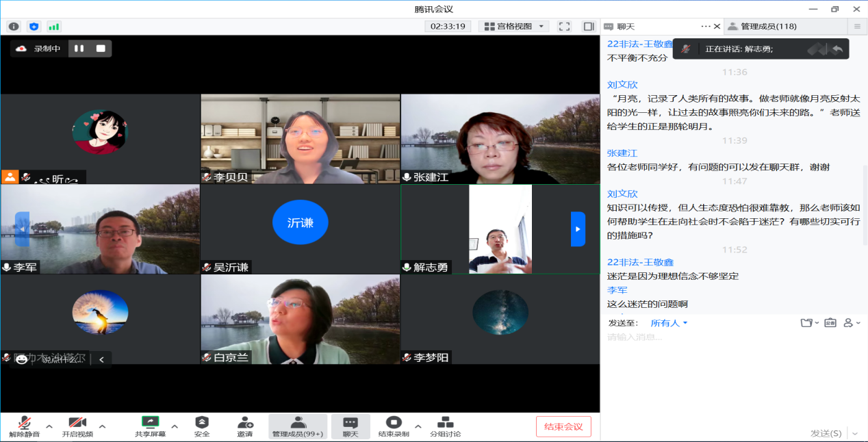Click the 11:39 chat timestamp

pyautogui.click(x=735, y=140)
